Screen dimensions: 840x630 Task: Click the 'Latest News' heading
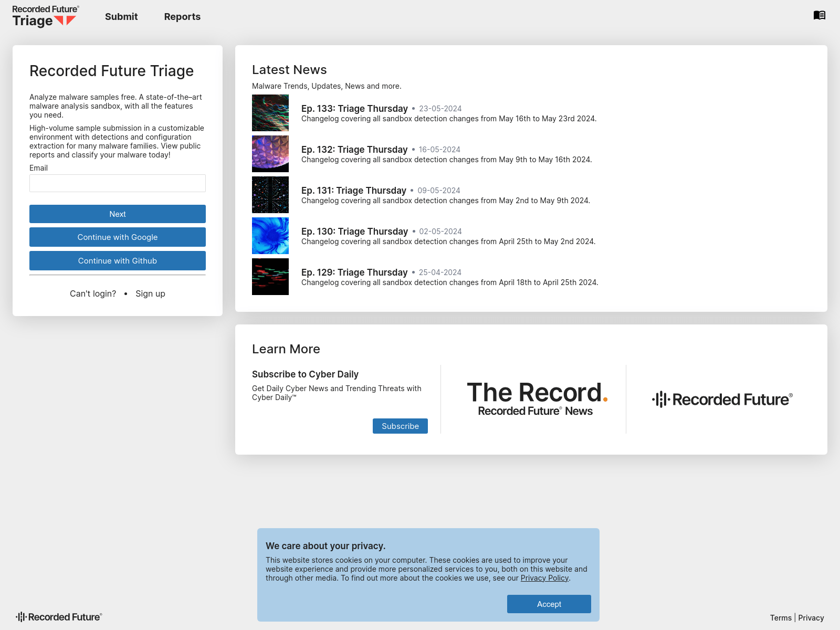coord(289,70)
